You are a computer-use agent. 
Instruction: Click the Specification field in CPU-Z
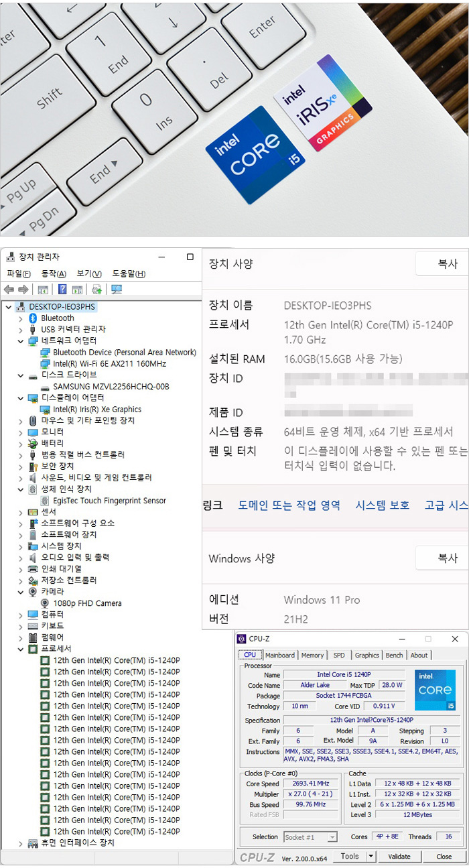pos(372,721)
